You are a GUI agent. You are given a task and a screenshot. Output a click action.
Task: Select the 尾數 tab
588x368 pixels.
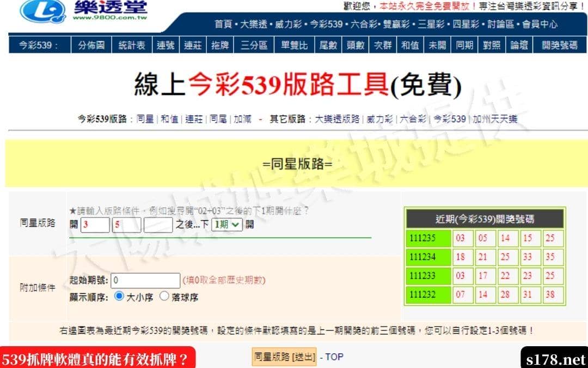(x=328, y=45)
